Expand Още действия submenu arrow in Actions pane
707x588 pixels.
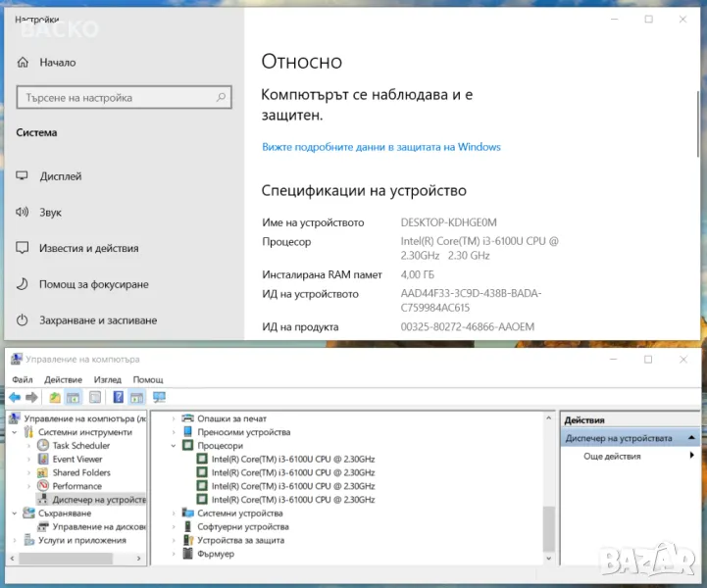tap(690, 457)
